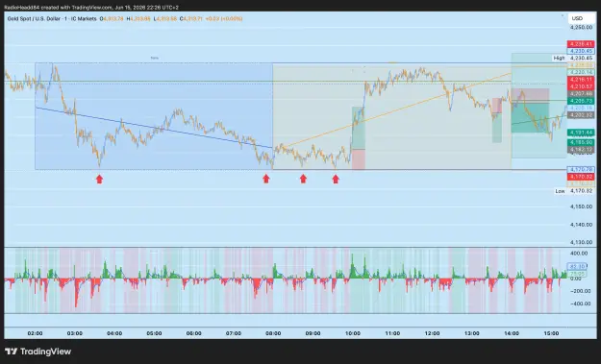Click the green 4,205.73 price label

[581, 101]
